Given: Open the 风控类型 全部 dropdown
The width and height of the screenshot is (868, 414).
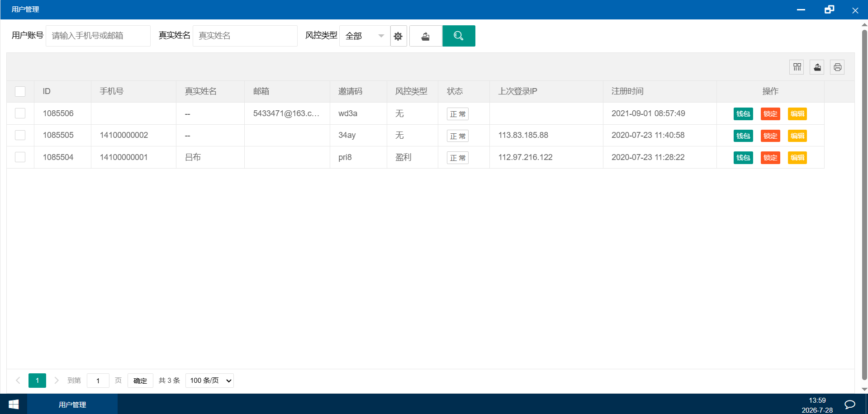Looking at the screenshot, I should (365, 36).
